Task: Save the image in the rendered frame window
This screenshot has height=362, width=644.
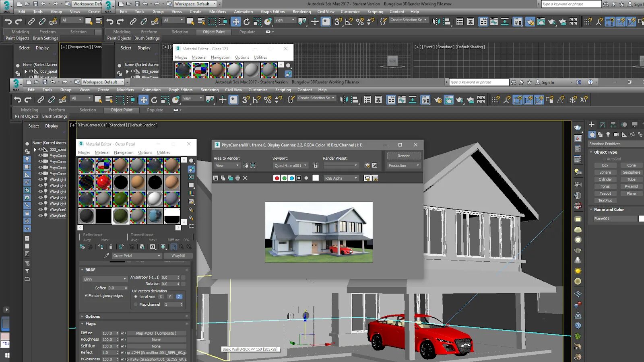Action: tap(216, 178)
